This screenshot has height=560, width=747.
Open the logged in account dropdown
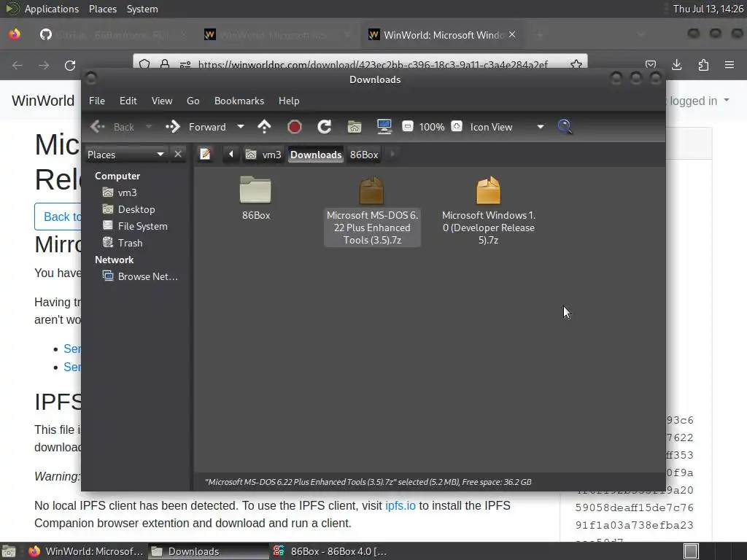point(700,101)
